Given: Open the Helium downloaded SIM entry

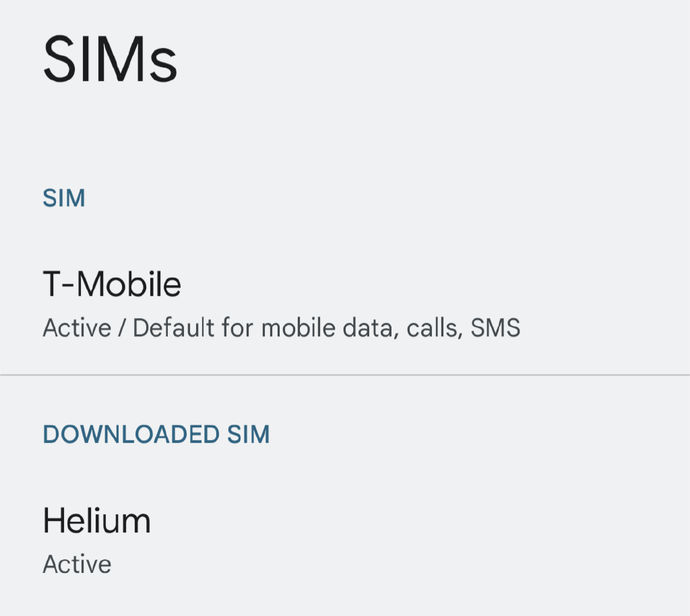Looking at the screenshot, I should coord(345,541).
